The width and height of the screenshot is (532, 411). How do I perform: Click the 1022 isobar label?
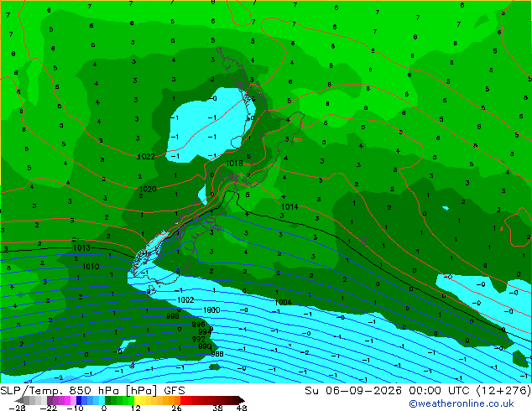pyautogui.click(x=146, y=157)
